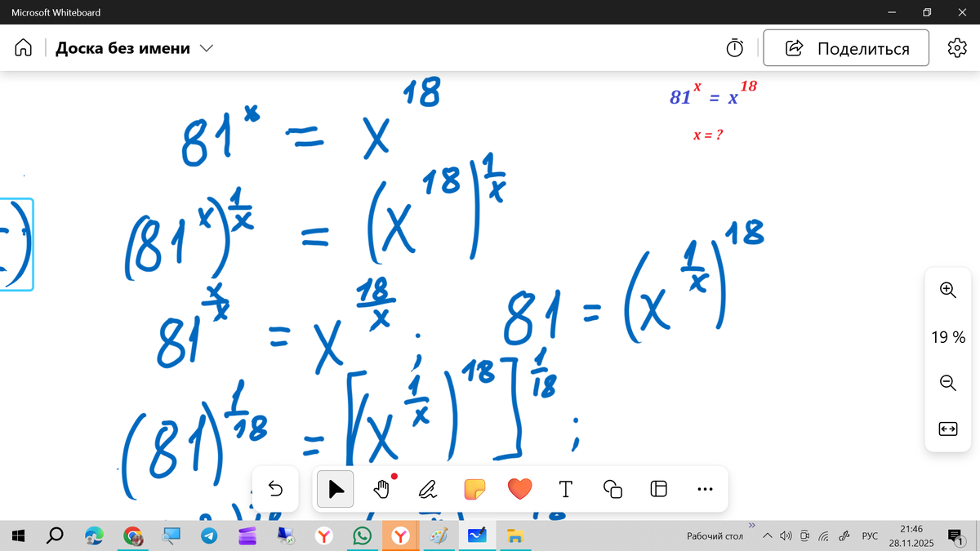Undo the last action with the arrow

tap(275, 489)
